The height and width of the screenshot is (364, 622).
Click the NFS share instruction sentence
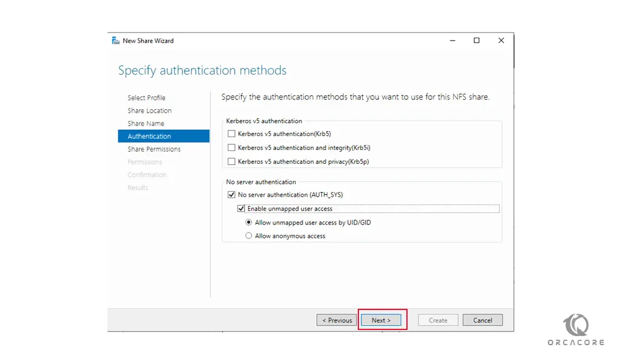pyautogui.click(x=355, y=97)
